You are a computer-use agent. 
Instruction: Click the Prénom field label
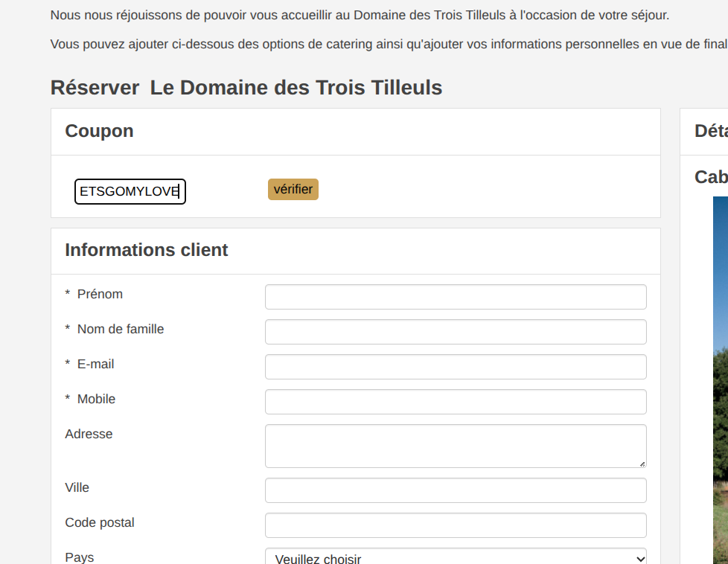[x=100, y=295]
